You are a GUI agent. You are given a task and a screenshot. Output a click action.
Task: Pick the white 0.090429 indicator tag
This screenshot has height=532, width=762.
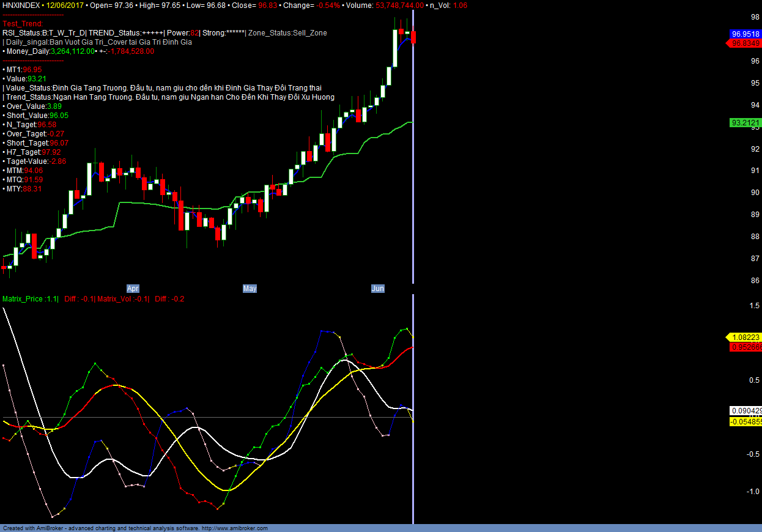click(745, 411)
